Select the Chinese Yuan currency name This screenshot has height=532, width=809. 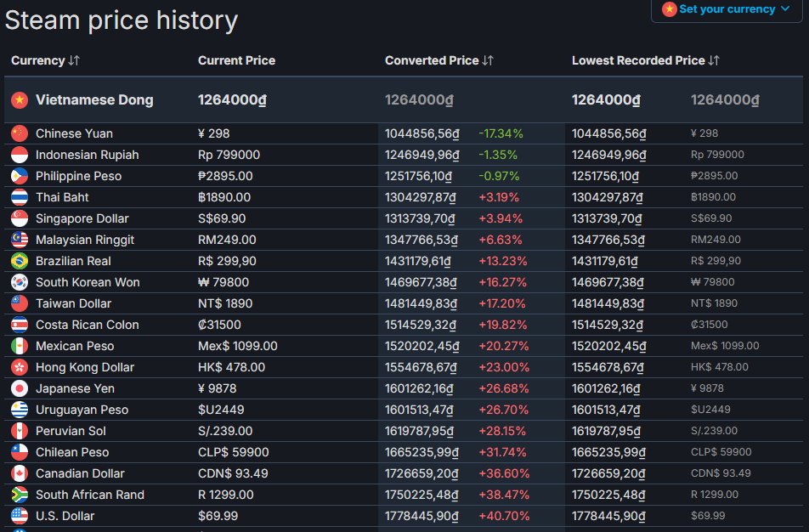click(x=74, y=133)
